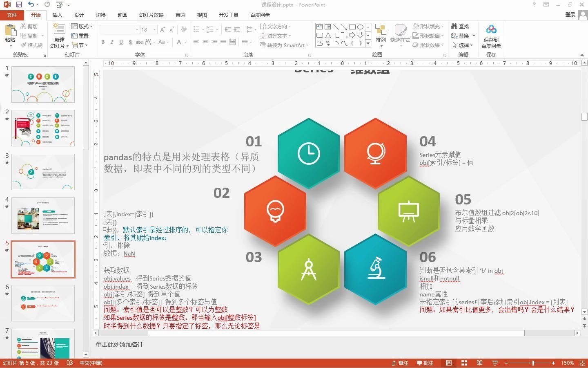This screenshot has height=368, width=588.
Task: Switch to the 插入 ribbon tab
Action: [57, 15]
